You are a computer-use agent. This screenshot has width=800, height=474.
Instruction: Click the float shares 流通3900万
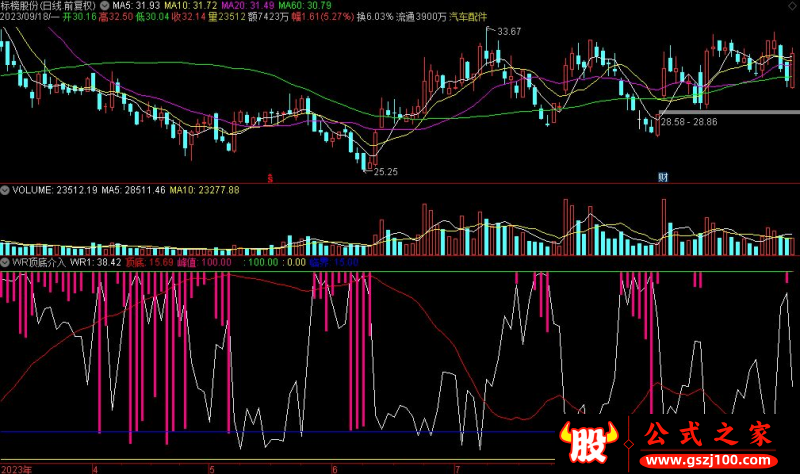(421, 17)
